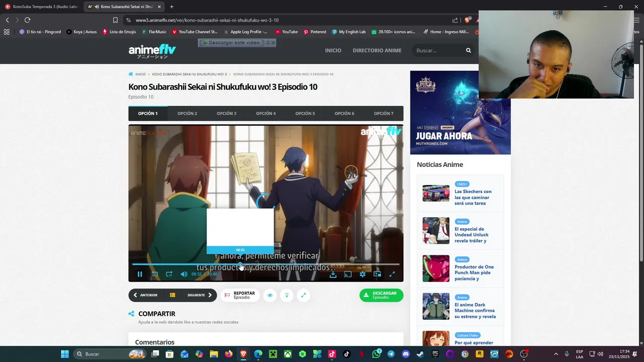Screen dimensions: 644x362
Task: Click the share icon in address bar
Action: point(455,20)
